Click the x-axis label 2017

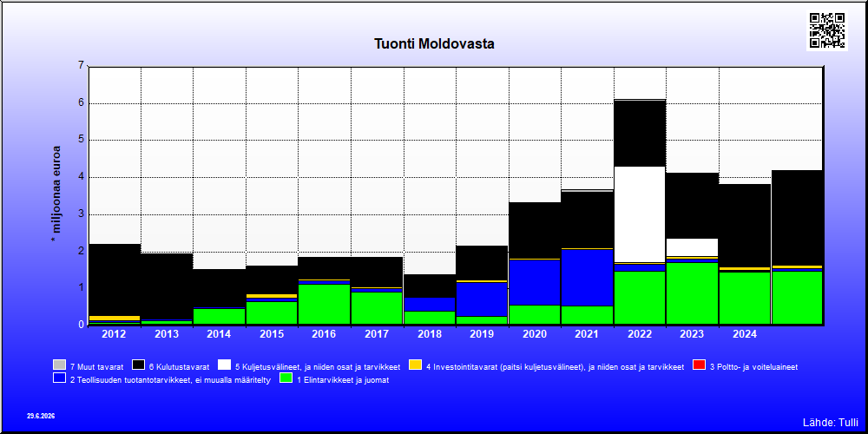pyautogui.click(x=377, y=334)
